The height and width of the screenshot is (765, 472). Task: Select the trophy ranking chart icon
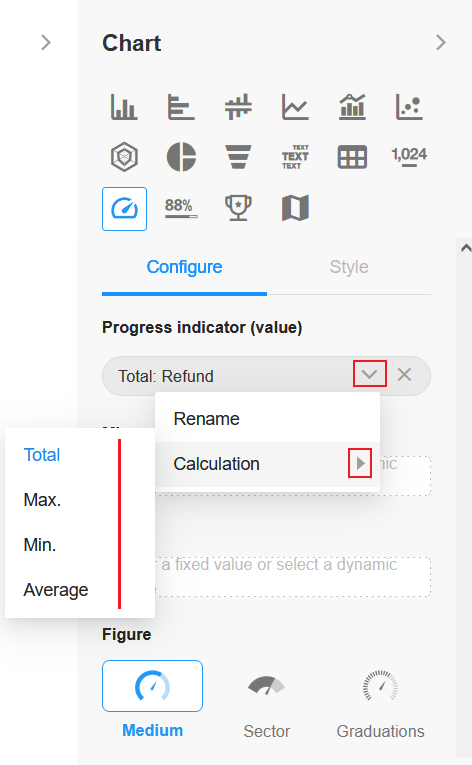(238, 208)
